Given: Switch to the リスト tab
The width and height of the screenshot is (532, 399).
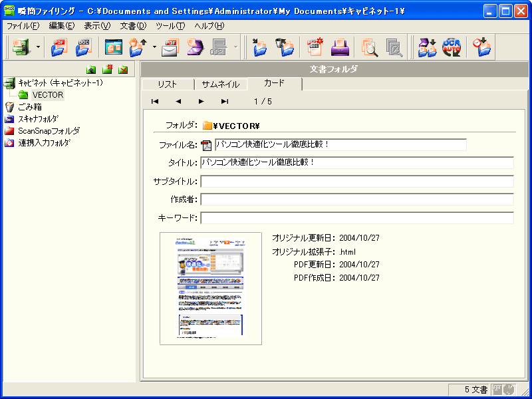Looking at the screenshot, I should tap(167, 84).
